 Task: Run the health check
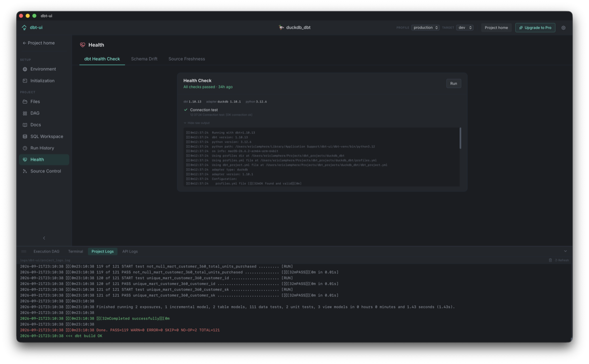pyautogui.click(x=454, y=83)
